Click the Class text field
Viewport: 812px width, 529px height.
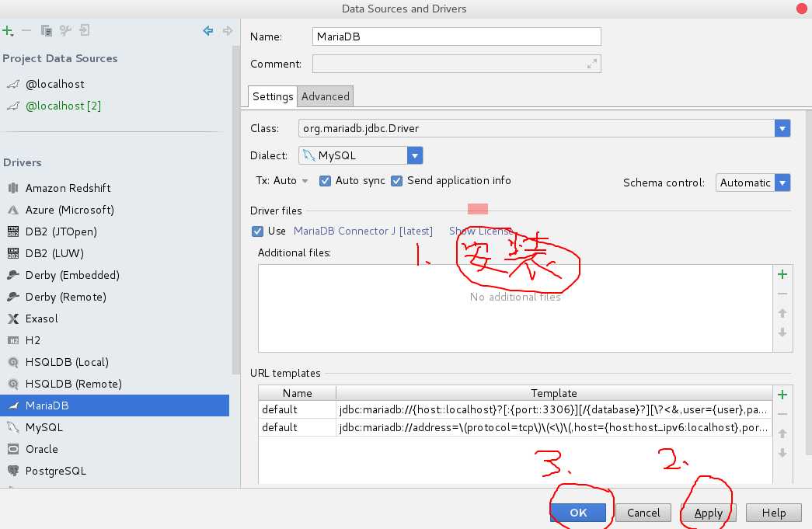click(536, 128)
